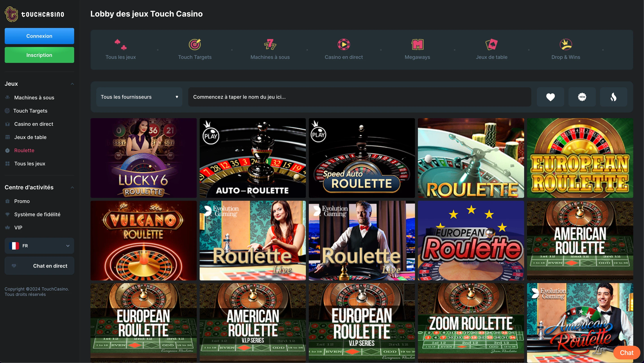Click Jeux de table sidebar text

(30, 137)
